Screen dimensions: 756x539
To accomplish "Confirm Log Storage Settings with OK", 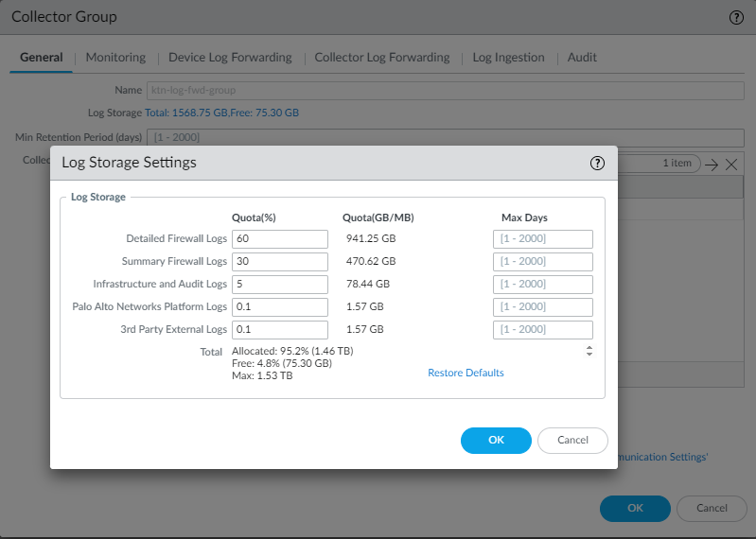I will tap(496, 440).
